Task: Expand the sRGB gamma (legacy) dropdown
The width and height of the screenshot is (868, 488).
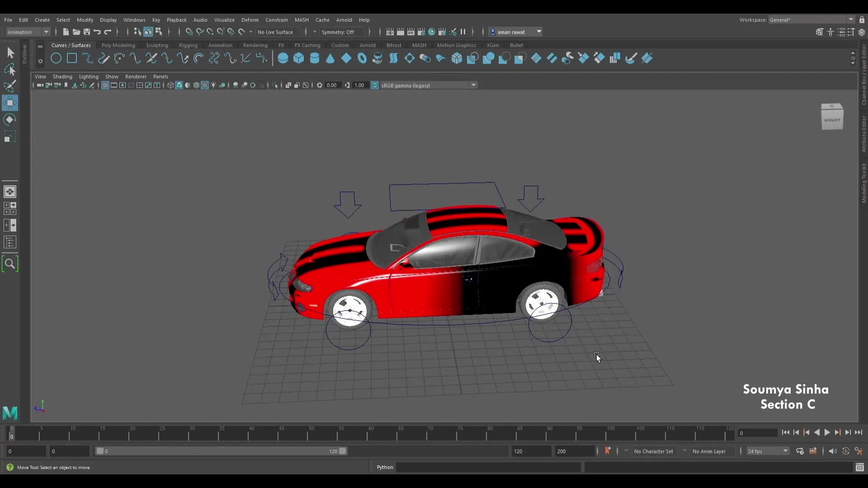Action: tap(473, 85)
